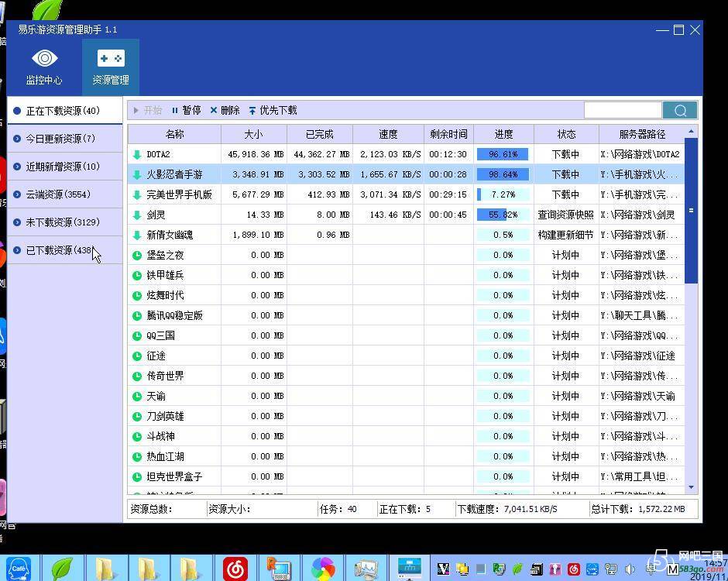Click the 98.64% progress bar of 火影忍者手游
Image resolution: width=728 pixels, height=581 pixels.
503,174
